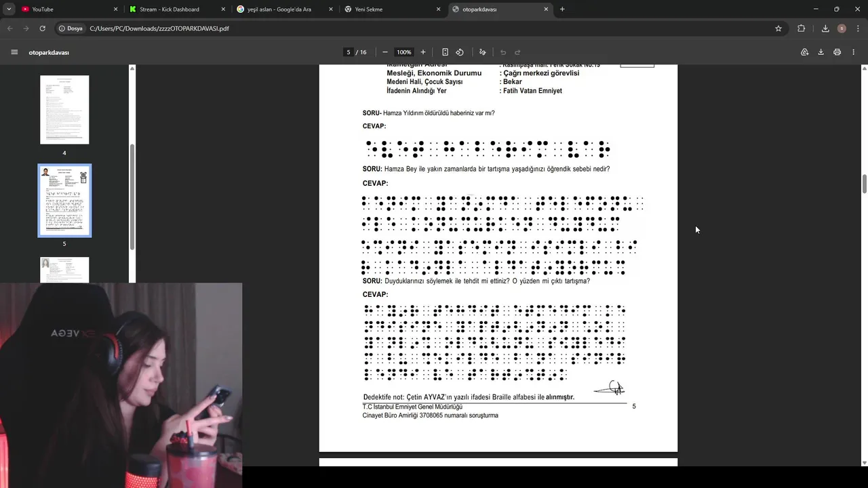868x488 pixels.
Task: Rotate the PDF counterclockwise
Action: (460, 52)
